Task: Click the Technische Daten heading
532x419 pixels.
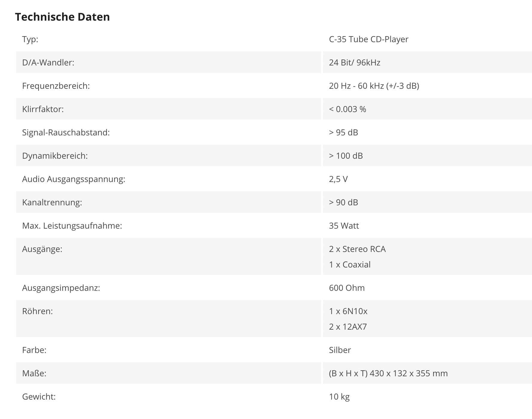Action: (x=62, y=17)
